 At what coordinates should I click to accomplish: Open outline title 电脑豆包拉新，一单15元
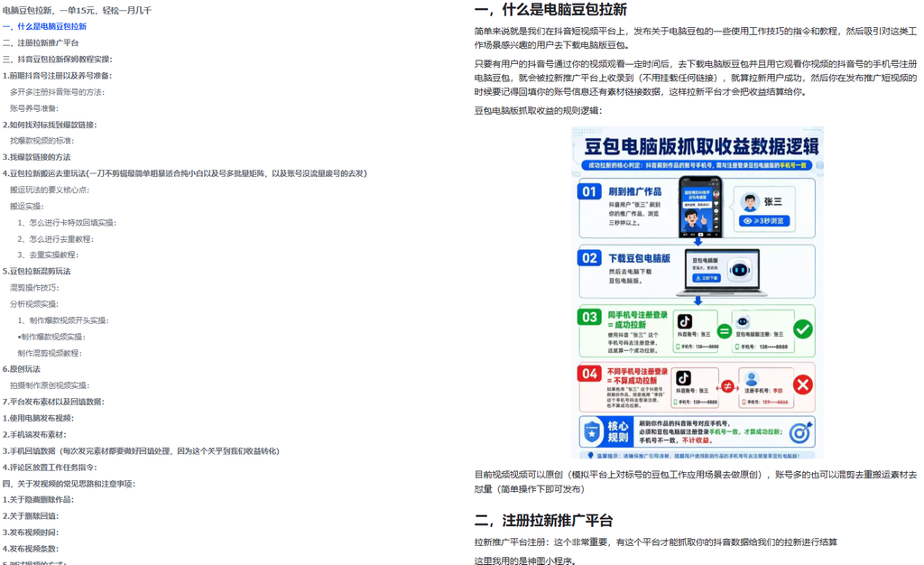(78, 10)
